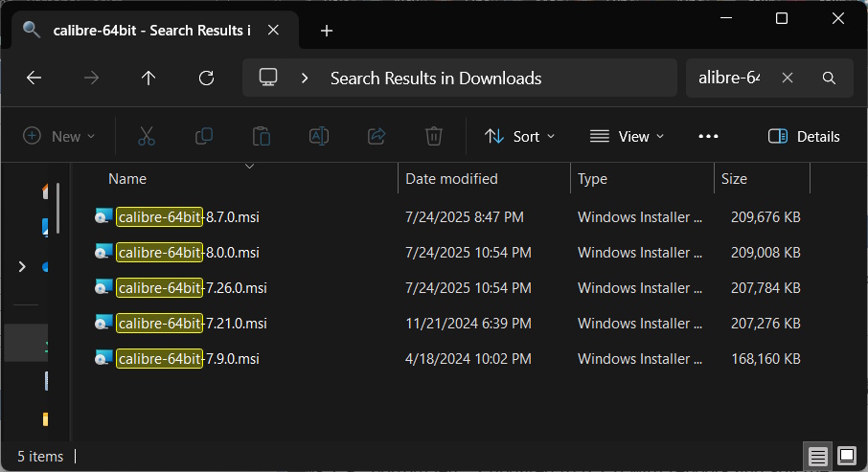
Task: Open the Sort dropdown
Action: tap(519, 136)
